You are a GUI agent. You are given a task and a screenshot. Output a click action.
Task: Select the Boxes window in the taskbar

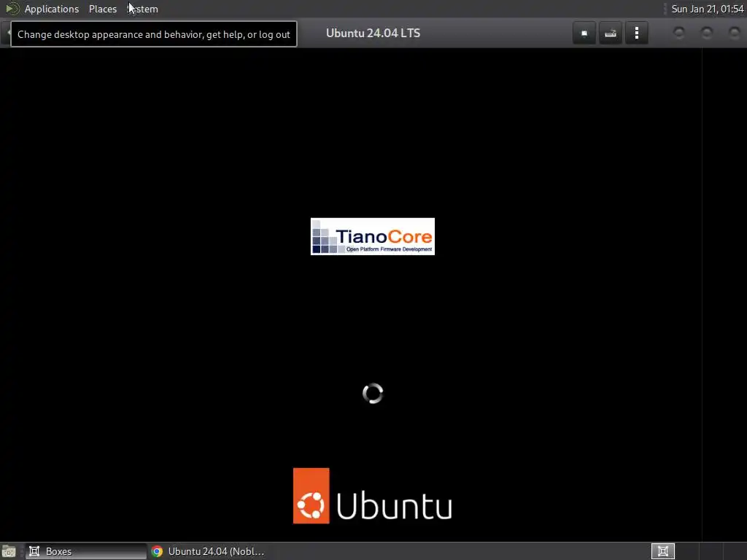point(86,551)
